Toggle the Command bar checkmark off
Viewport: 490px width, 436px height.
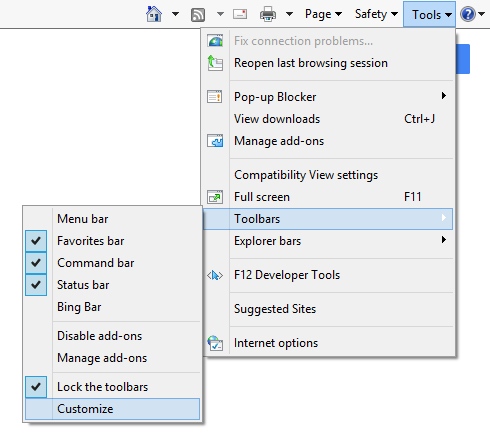click(36, 263)
